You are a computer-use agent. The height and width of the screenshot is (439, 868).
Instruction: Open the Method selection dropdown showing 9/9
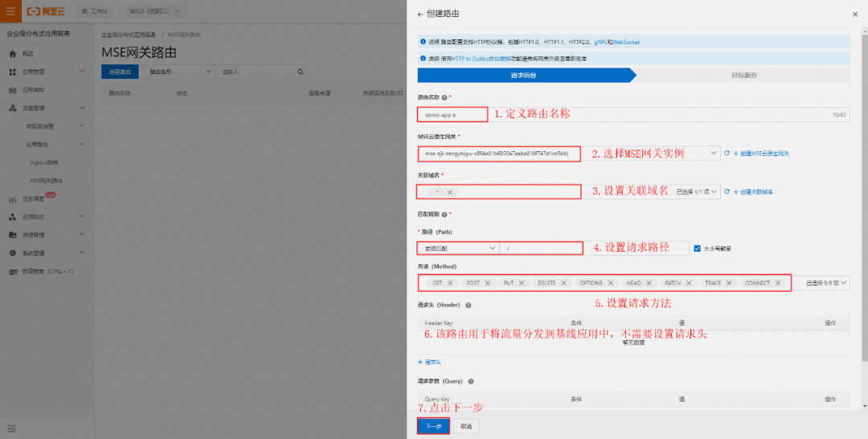[826, 283]
